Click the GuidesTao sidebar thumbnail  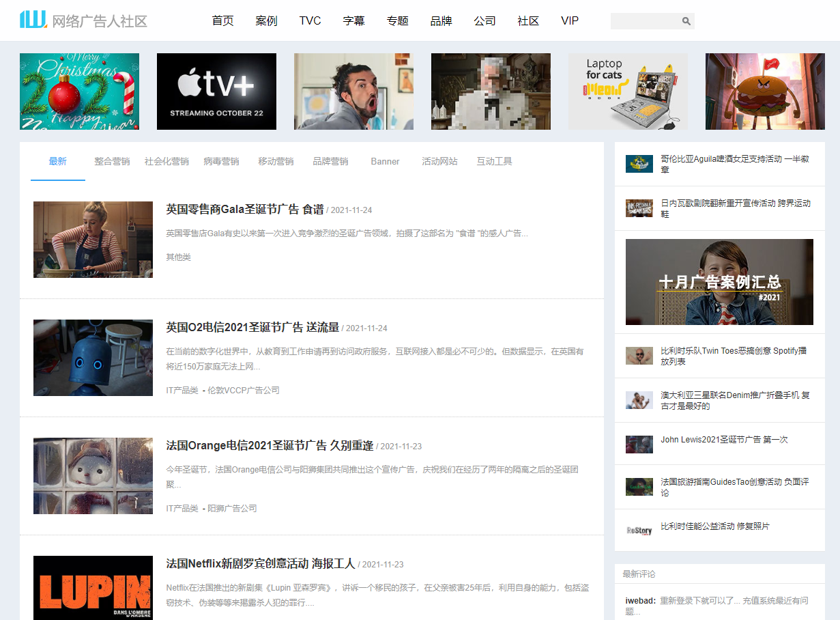[x=639, y=487]
